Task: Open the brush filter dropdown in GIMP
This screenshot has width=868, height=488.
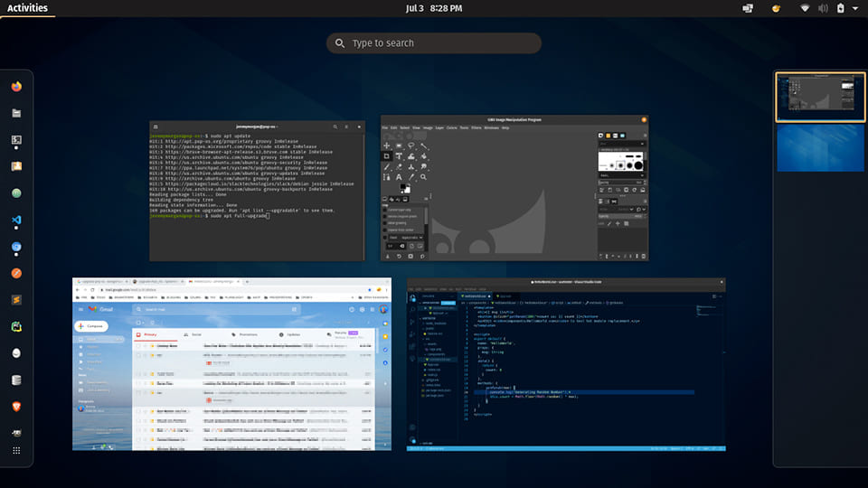Action: (x=622, y=144)
